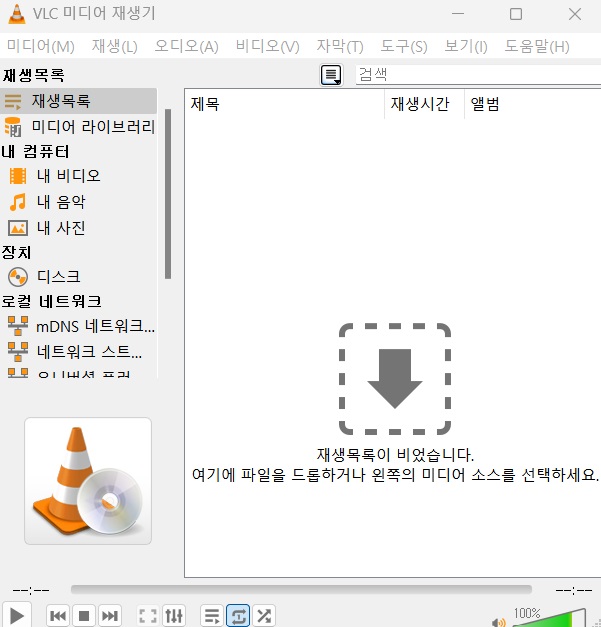This screenshot has height=627, width=601.
Task: Sort playlist by 앨범 column
Action: (533, 104)
